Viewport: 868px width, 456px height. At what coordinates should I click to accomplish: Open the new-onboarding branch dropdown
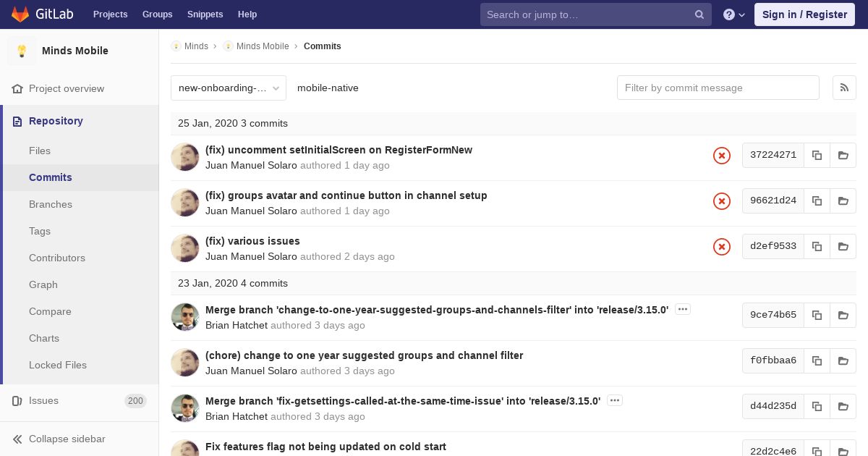pyautogui.click(x=229, y=88)
